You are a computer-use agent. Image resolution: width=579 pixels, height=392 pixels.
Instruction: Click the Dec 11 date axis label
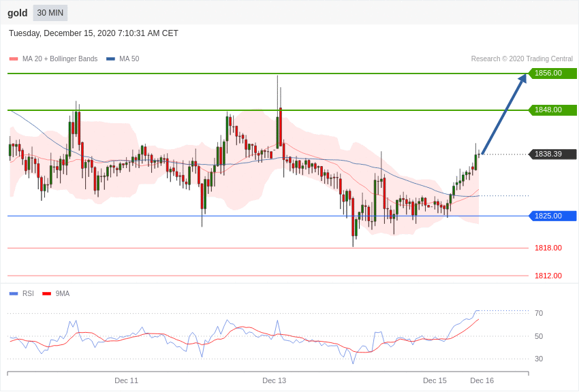126,380
